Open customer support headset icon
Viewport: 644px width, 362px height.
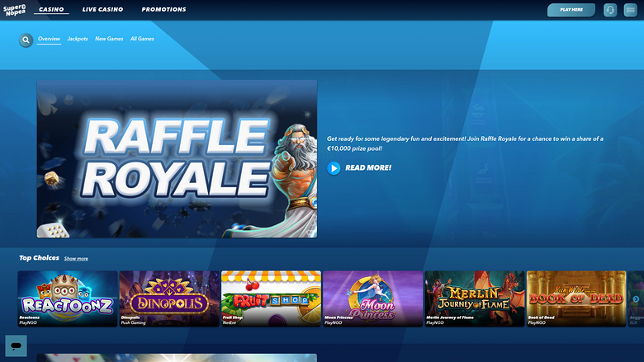tap(610, 10)
